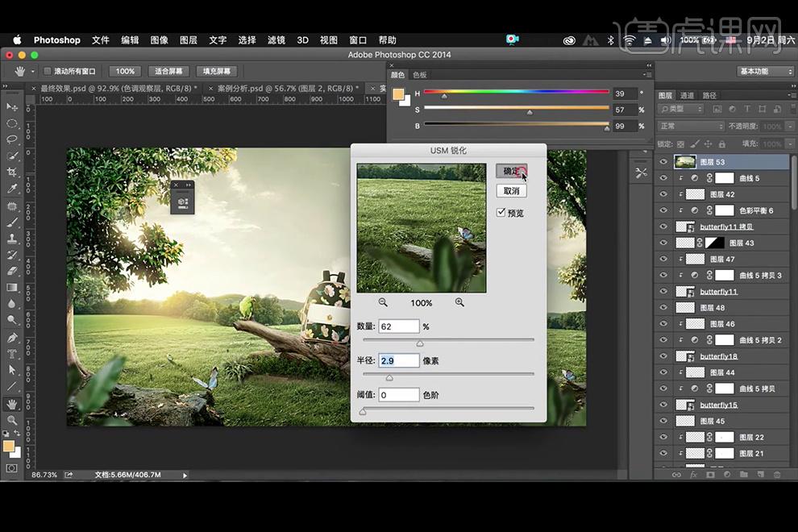Click the 阈值 threshold input field
Screen dimensions: 798x532
pyautogui.click(x=399, y=395)
